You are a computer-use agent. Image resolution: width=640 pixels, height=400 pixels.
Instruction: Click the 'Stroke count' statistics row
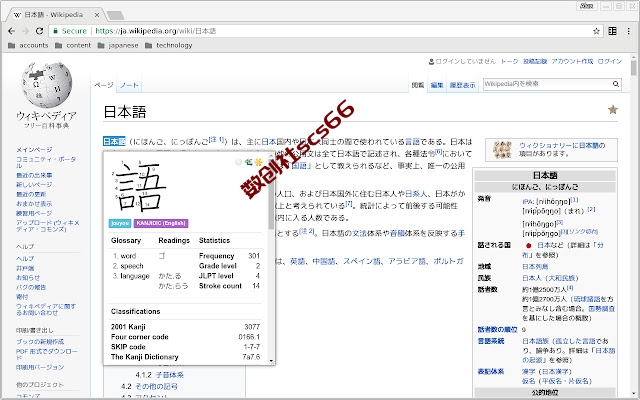(x=229, y=286)
